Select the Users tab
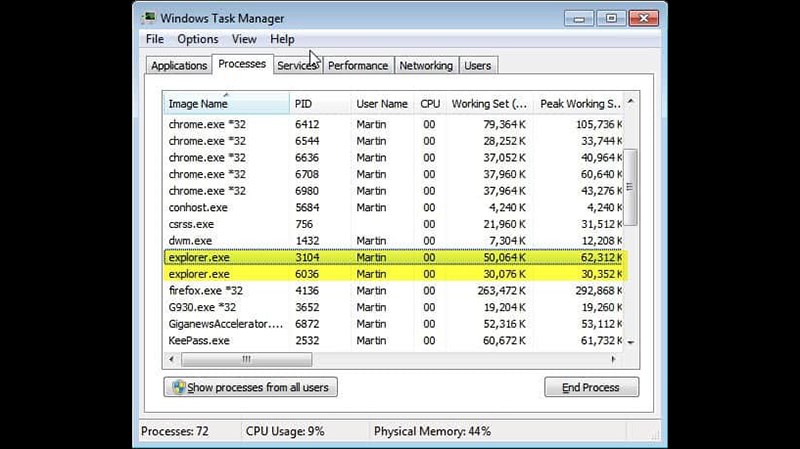The width and height of the screenshot is (800, 449). 478,66
